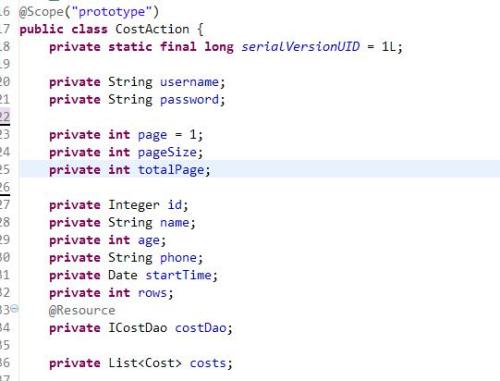Click the costDao field name
Image resolution: width=500 pixels, height=381 pixels.
click(x=201, y=328)
